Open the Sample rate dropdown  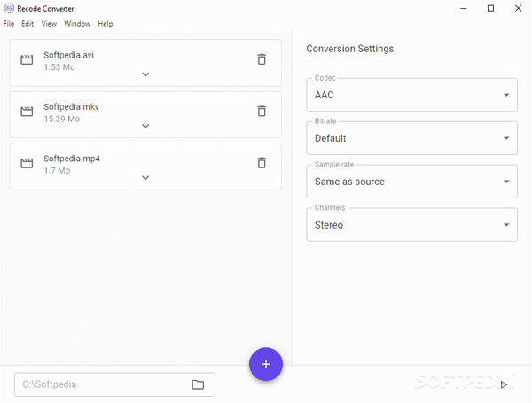pyautogui.click(x=412, y=182)
